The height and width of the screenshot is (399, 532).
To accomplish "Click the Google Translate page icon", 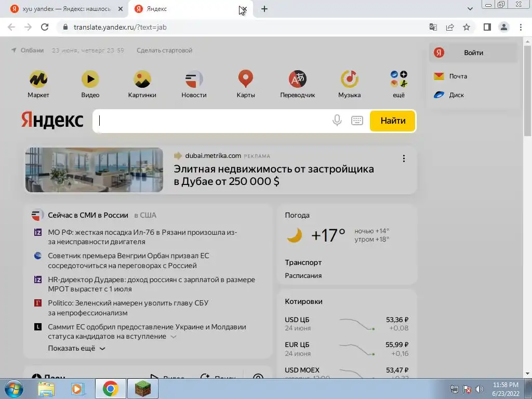I will click(x=433, y=27).
